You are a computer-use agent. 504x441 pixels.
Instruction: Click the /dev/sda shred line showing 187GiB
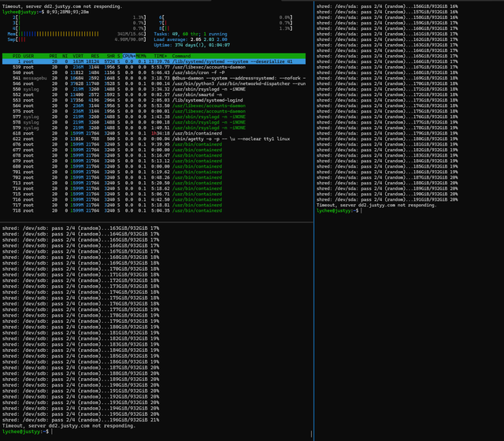(387, 177)
